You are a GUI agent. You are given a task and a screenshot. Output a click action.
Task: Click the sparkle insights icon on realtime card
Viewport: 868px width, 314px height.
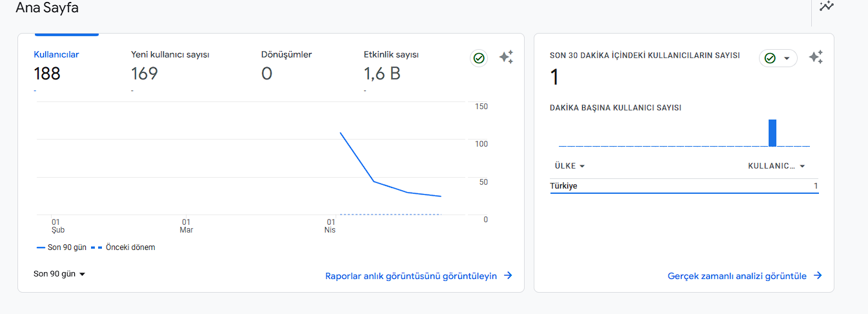tap(816, 58)
